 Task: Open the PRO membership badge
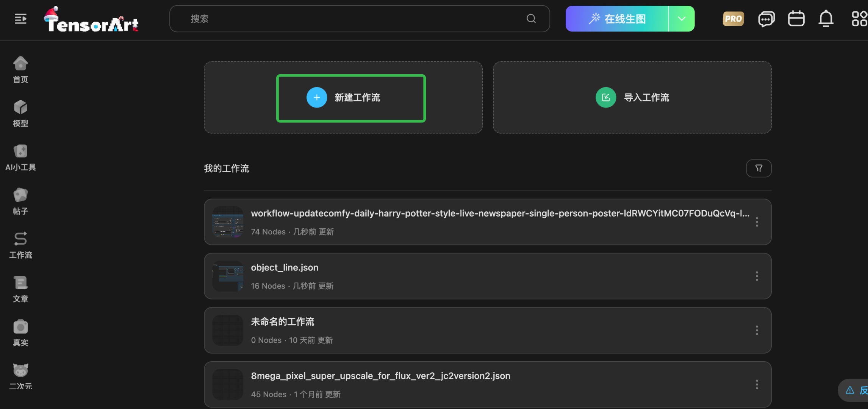click(x=733, y=19)
